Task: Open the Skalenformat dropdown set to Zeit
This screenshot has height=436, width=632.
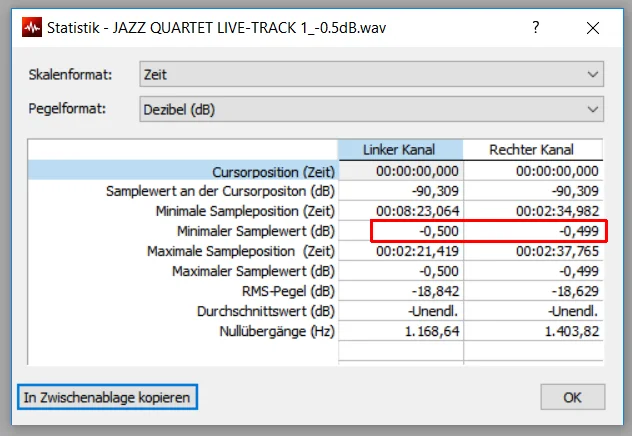Action: coord(371,74)
